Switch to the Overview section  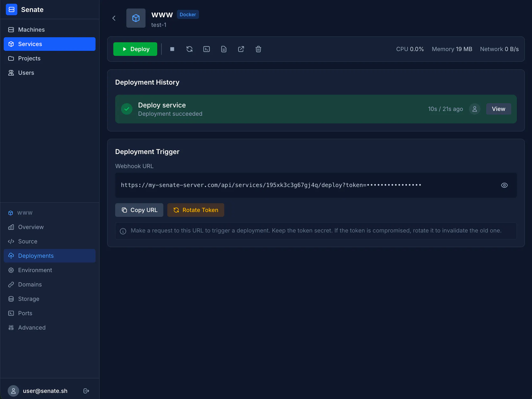[49, 227]
